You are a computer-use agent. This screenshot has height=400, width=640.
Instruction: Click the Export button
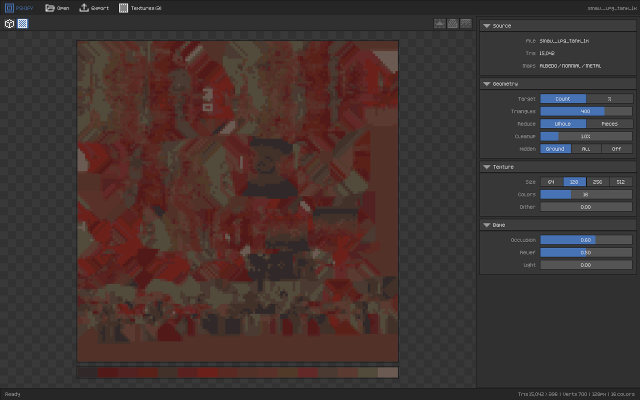click(94, 8)
